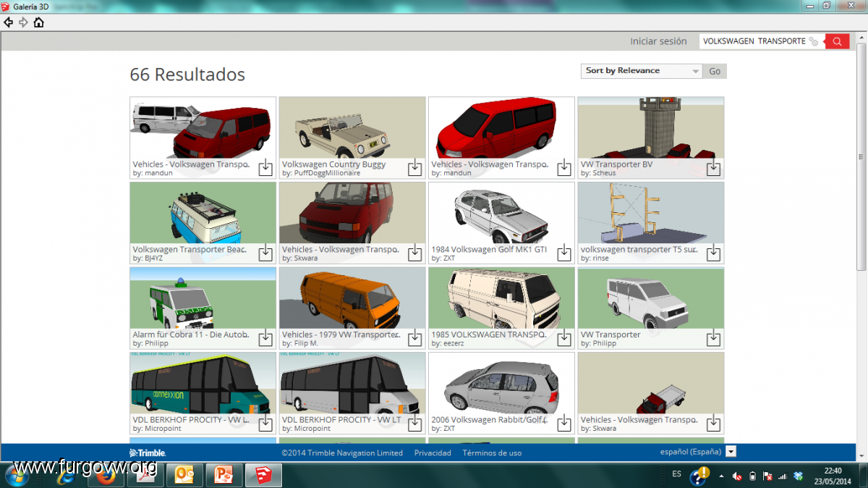Click the ES language indicator in tray

pos(676,474)
